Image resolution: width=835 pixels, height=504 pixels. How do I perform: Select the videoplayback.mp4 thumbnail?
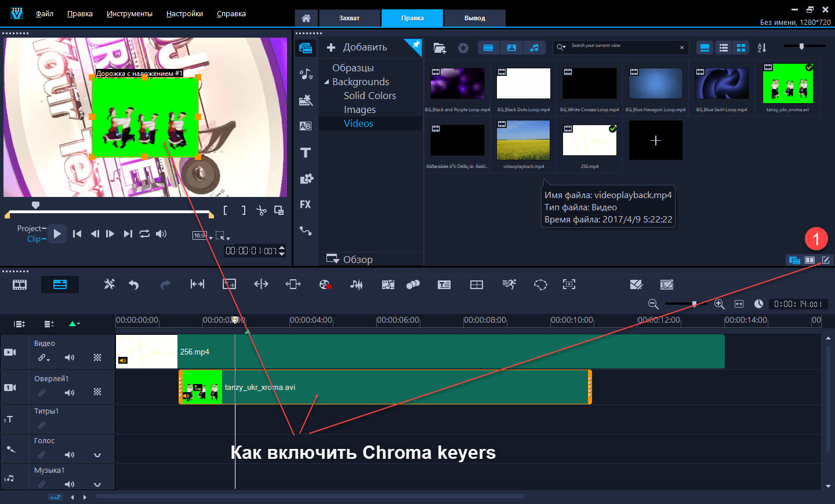tap(523, 141)
